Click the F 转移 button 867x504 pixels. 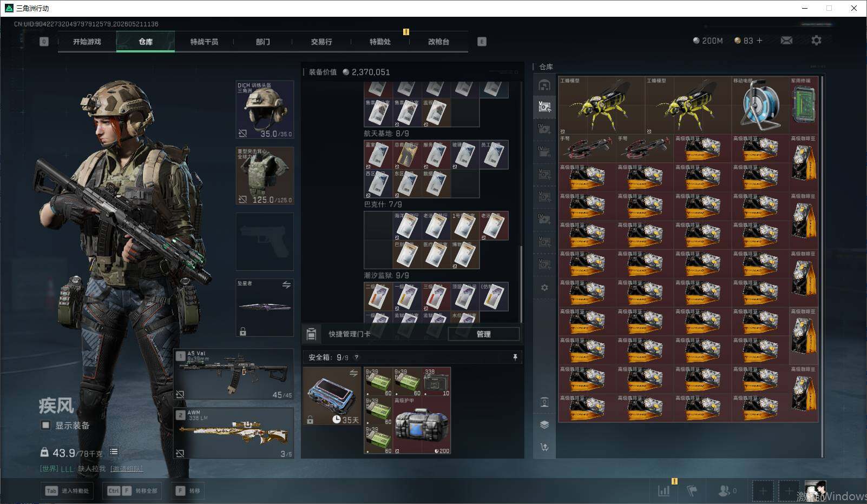pyautogui.click(x=188, y=490)
